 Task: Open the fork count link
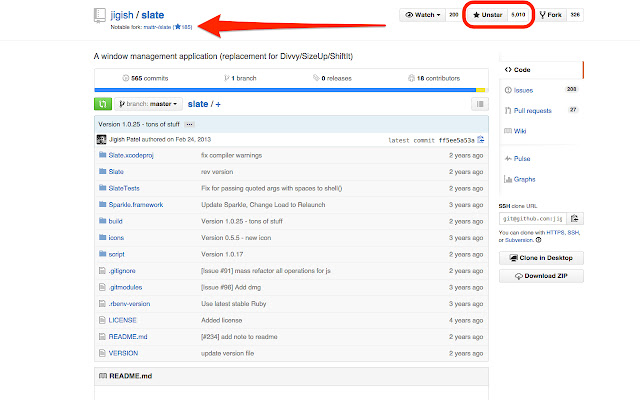pyautogui.click(x=575, y=15)
